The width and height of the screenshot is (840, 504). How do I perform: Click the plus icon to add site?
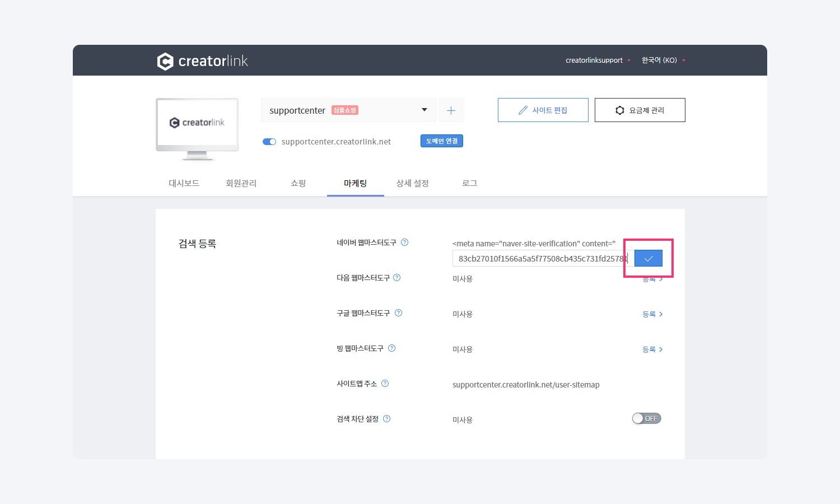coord(451,110)
